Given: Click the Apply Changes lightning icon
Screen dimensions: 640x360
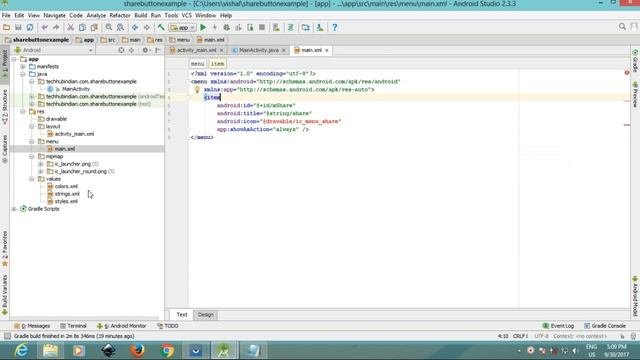Looking at the screenshot, I should 215,27.
